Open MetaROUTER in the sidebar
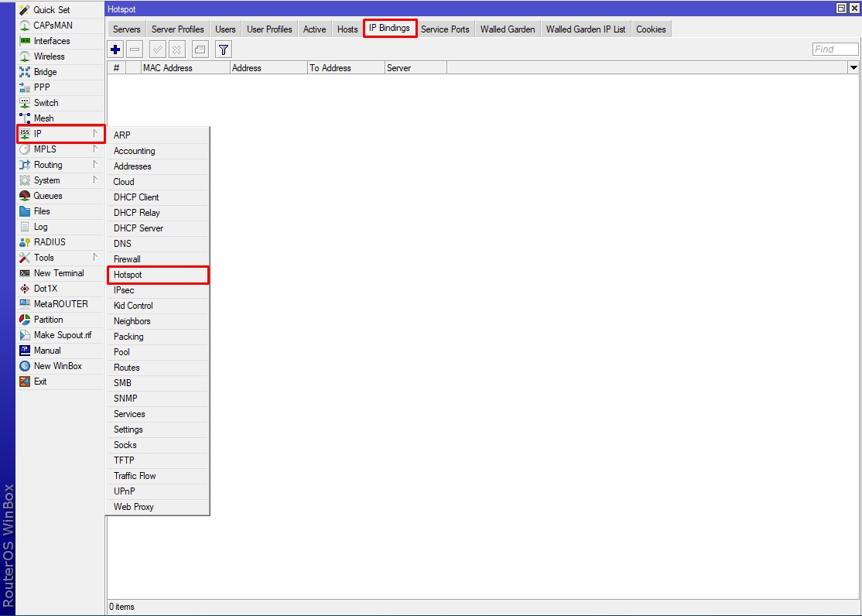 pyautogui.click(x=60, y=303)
